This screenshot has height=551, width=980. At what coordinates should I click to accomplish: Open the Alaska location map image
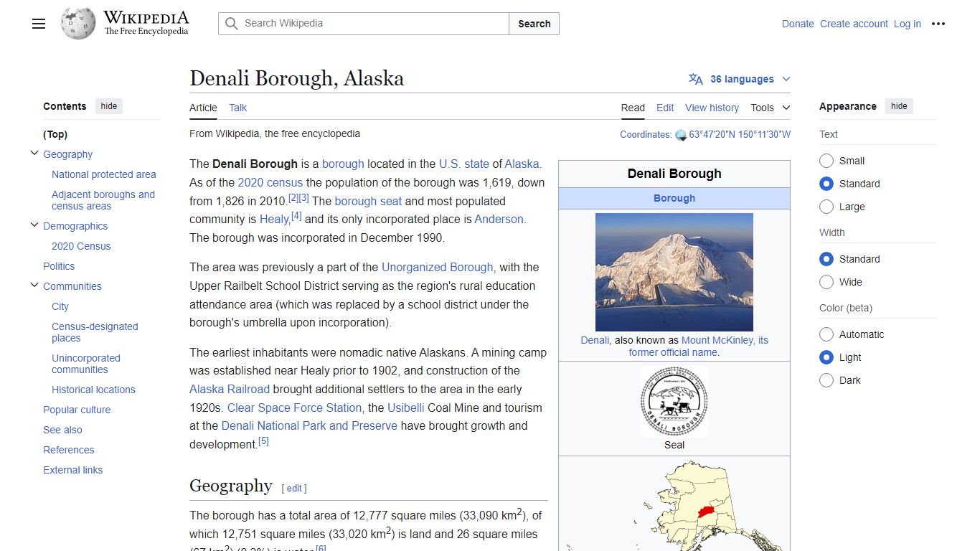674,506
